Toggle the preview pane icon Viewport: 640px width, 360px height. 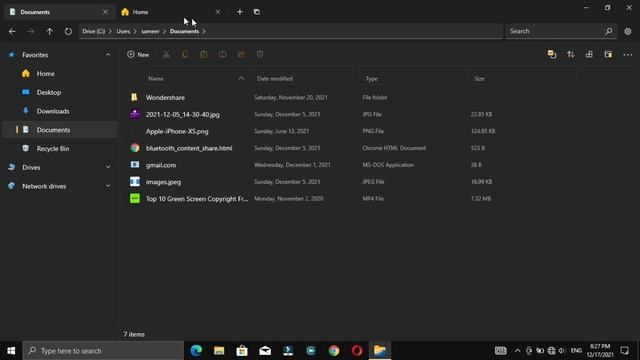coord(608,54)
